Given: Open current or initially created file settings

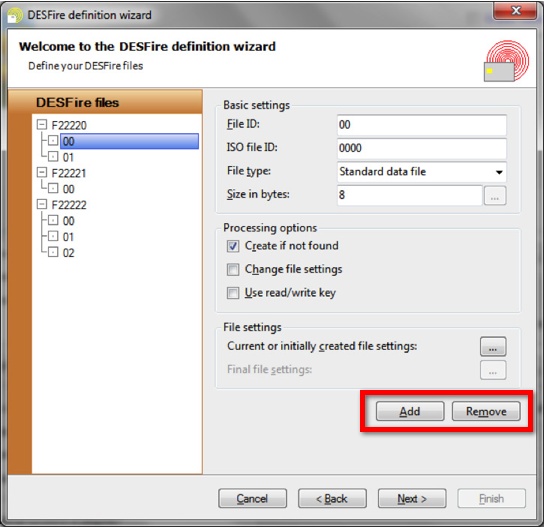Looking at the screenshot, I should (493, 347).
